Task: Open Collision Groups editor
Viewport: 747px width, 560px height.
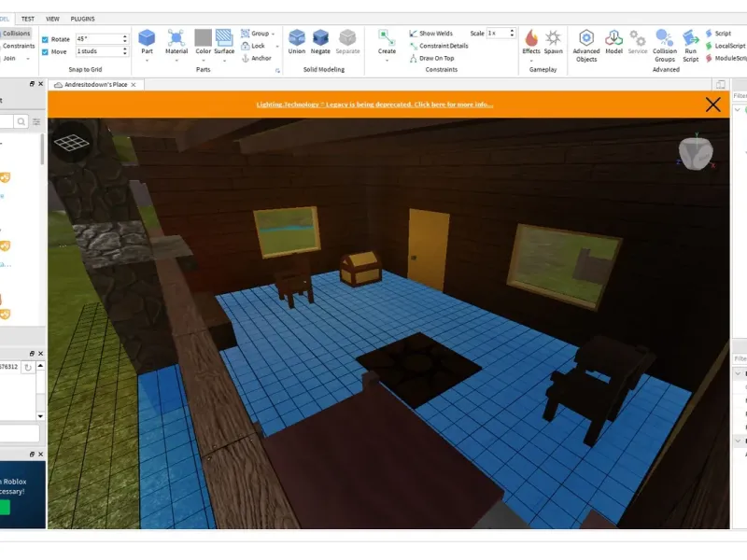Action: [x=665, y=46]
